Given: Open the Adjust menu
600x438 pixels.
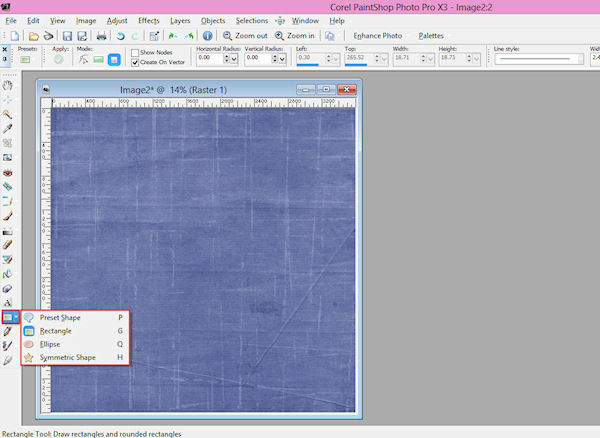Looking at the screenshot, I should [x=117, y=21].
